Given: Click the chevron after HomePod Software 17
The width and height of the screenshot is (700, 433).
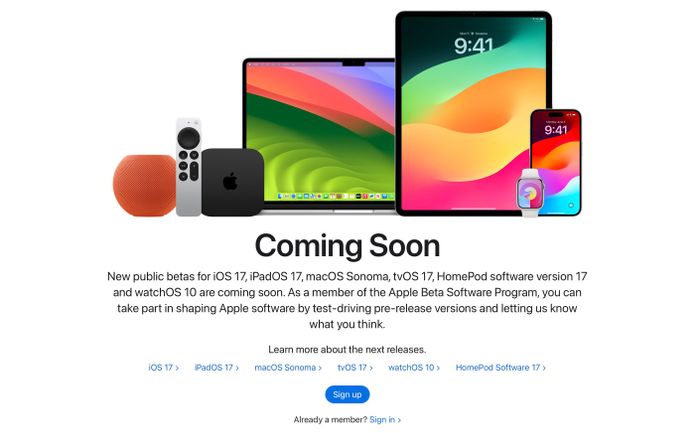Looking at the screenshot, I should click(x=544, y=368).
